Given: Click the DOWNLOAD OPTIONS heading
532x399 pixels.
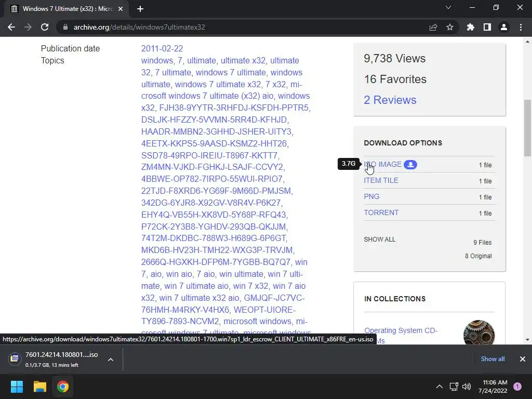Looking at the screenshot, I should [x=403, y=143].
